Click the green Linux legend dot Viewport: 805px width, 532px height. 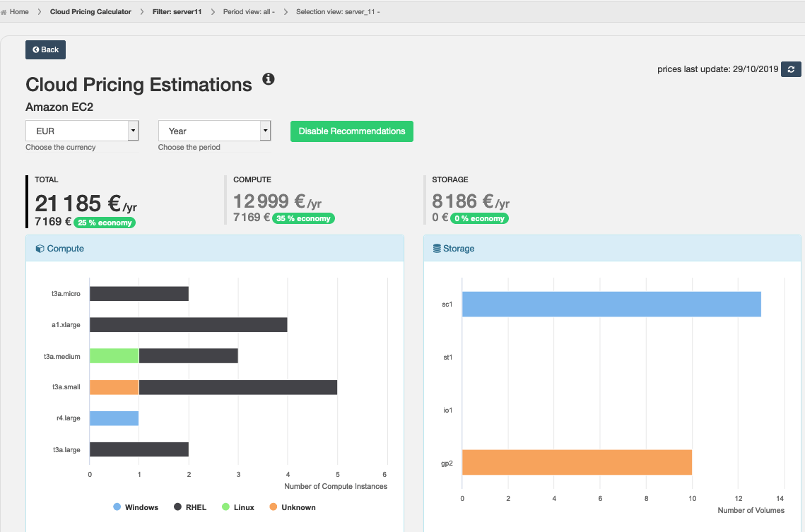(x=225, y=507)
